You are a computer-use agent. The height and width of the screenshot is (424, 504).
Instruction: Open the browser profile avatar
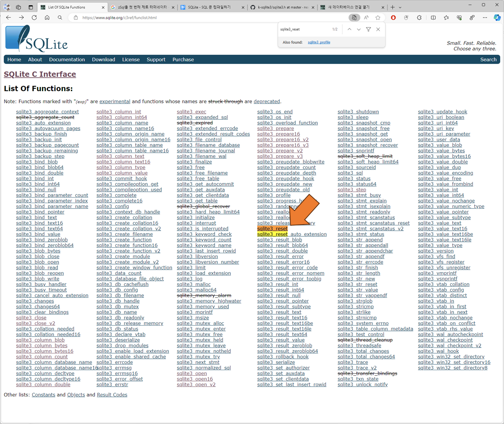(6, 7)
